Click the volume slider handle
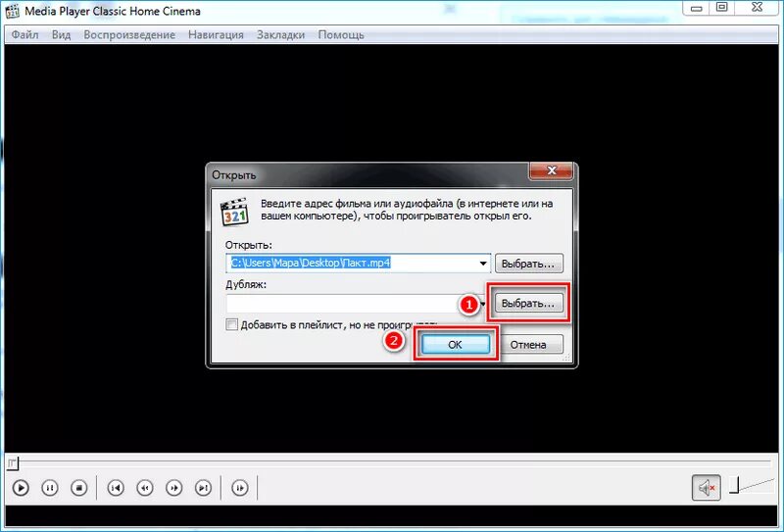 733,485
